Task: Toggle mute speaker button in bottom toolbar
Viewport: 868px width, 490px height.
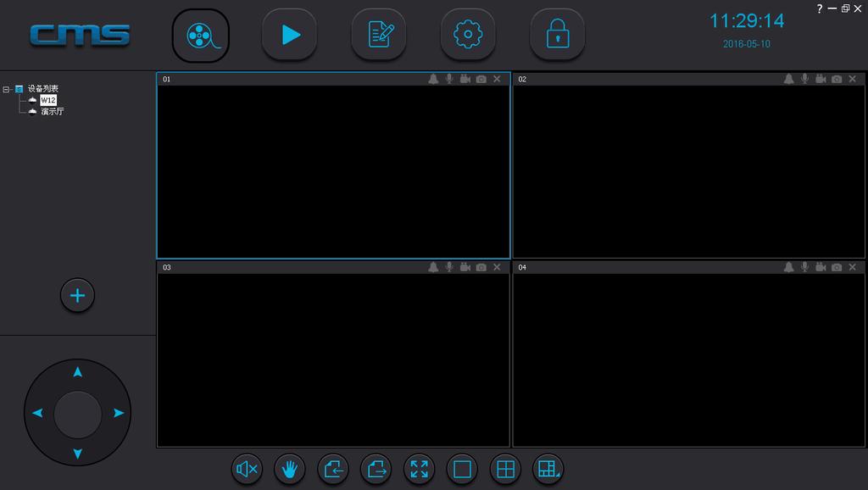Action: pyautogui.click(x=247, y=470)
